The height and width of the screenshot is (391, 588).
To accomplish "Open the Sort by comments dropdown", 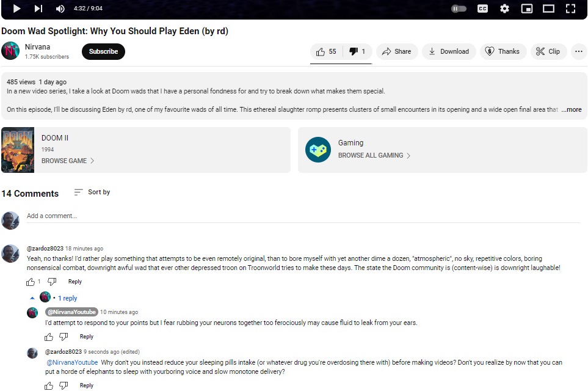I will tap(92, 192).
